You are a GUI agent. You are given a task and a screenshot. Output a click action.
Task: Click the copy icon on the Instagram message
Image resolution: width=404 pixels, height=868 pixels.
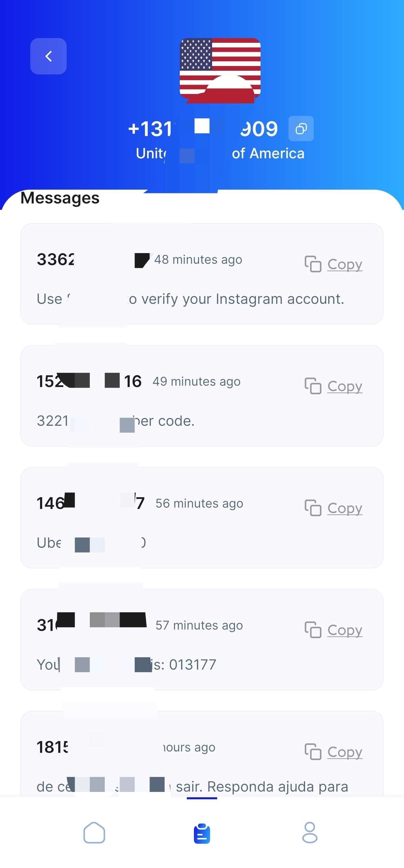(313, 264)
